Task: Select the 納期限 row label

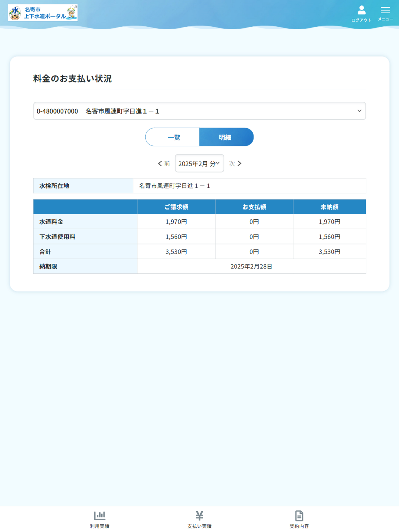Action: (85, 266)
